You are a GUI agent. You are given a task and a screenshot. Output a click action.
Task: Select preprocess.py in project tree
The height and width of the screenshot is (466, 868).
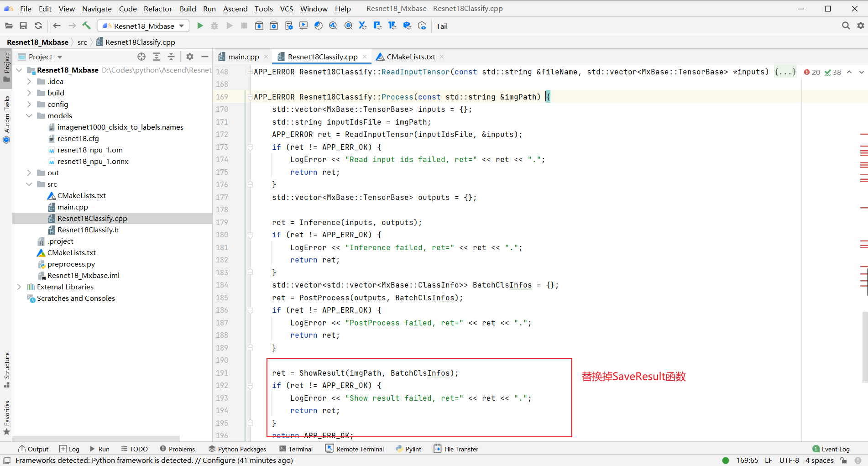[71, 264]
